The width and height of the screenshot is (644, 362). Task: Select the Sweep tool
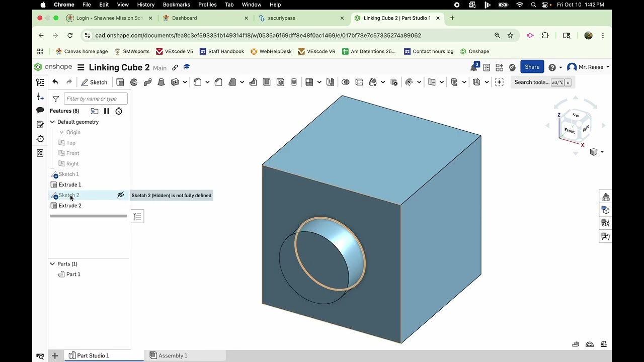[147, 82]
